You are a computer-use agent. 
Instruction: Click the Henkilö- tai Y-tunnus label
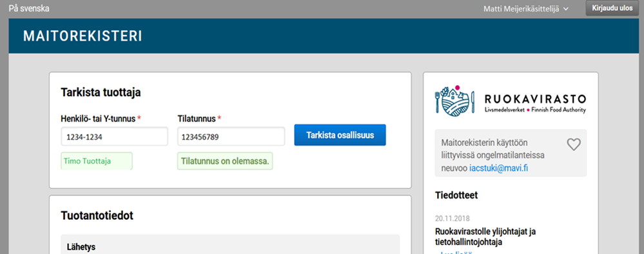click(101, 119)
